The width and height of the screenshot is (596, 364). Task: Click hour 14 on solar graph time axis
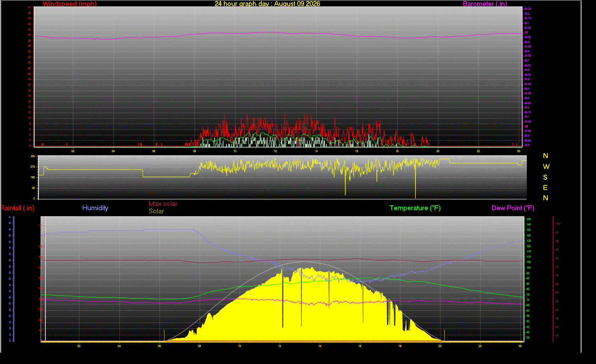pos(320,346)
